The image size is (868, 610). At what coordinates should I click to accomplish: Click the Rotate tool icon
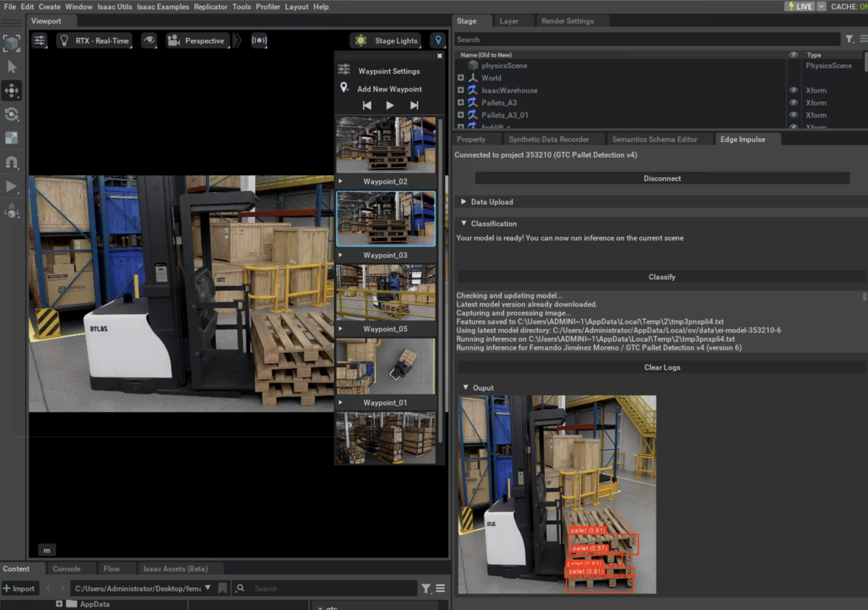(12, 114)
